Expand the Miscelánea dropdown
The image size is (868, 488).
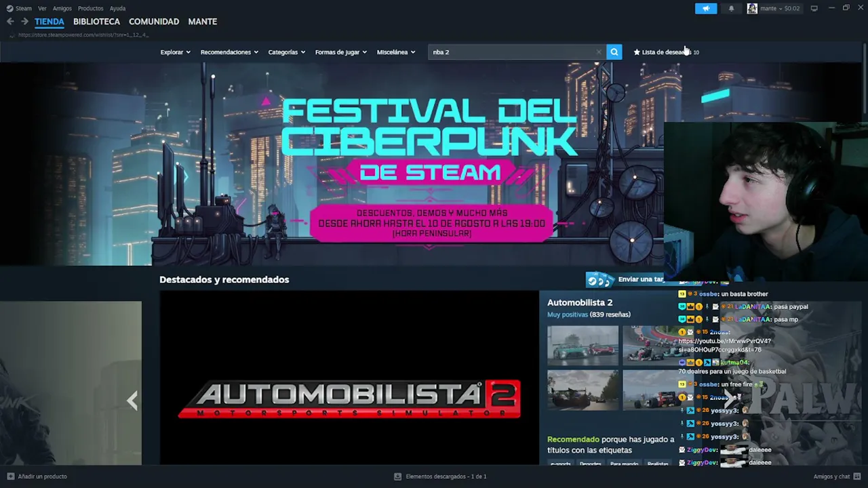pyautogui.click(x=396, y=52)
